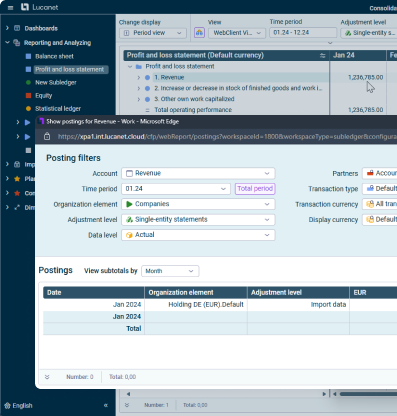
Task: Open the Partners dropdown
Action: coord(380,173)
